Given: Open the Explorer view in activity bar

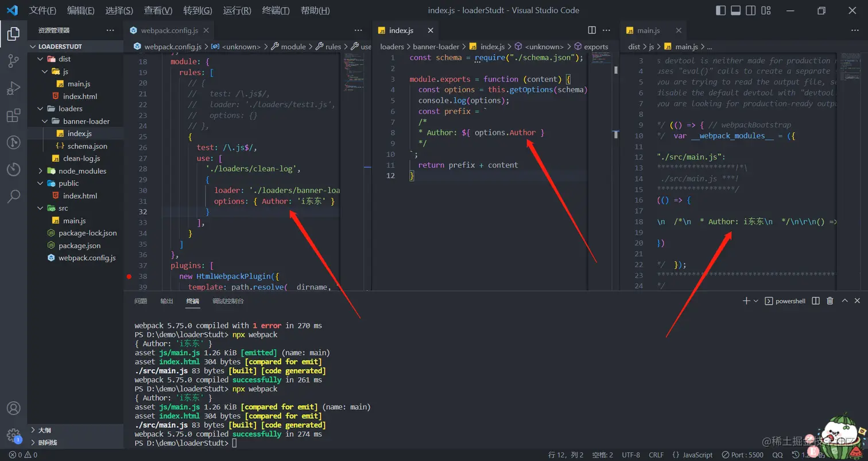Looking at the screenshot, I should pos(13,34).
